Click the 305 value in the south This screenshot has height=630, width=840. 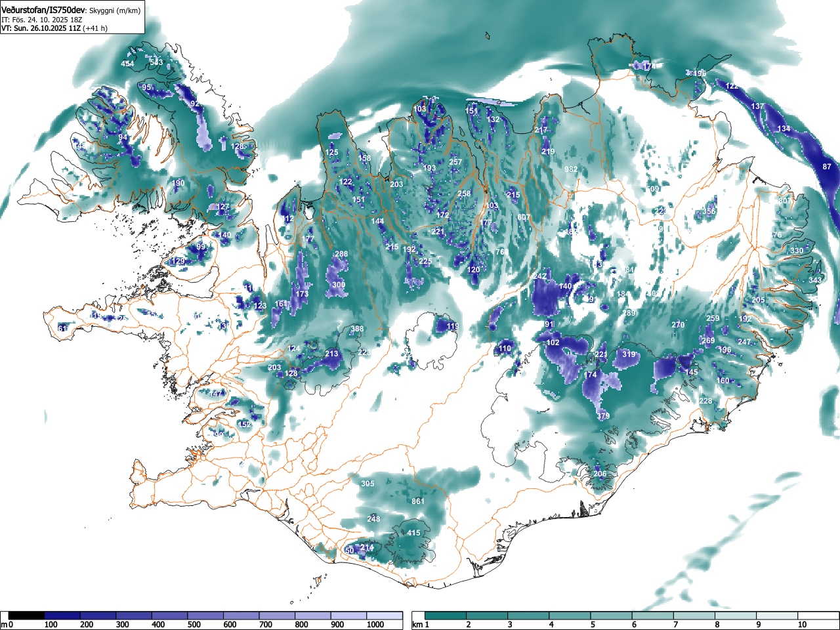click(367, 484)
